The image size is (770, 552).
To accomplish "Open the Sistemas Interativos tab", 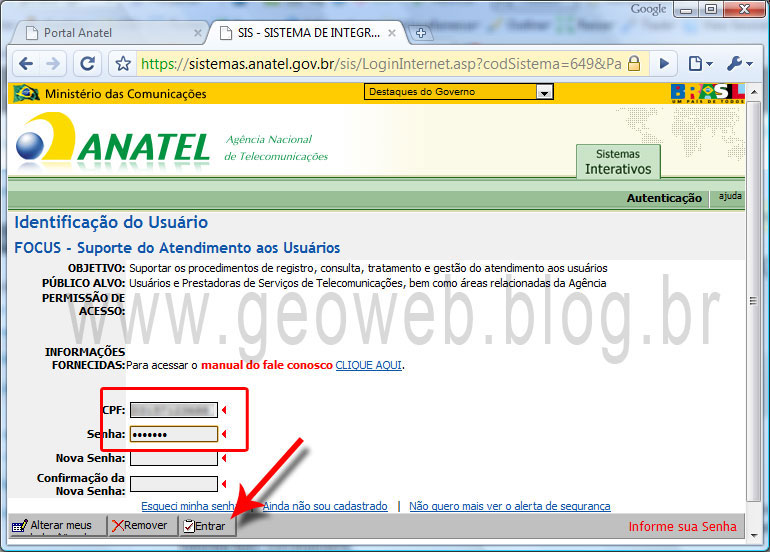I will [618, 162].
